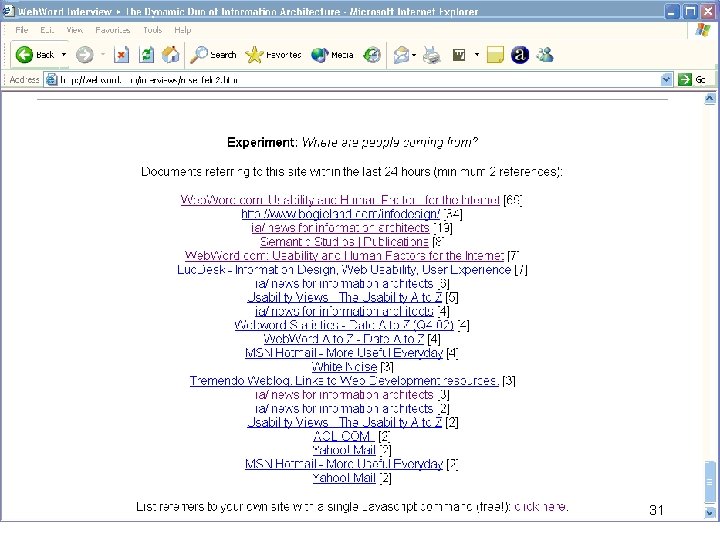Viewport: 720px width, 540px height.
Task: Minimize the Internet Explorer window
Action: tap(671, 11)
